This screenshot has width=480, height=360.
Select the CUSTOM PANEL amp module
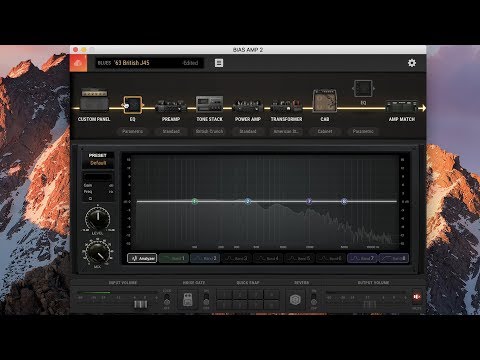[94, 99]
